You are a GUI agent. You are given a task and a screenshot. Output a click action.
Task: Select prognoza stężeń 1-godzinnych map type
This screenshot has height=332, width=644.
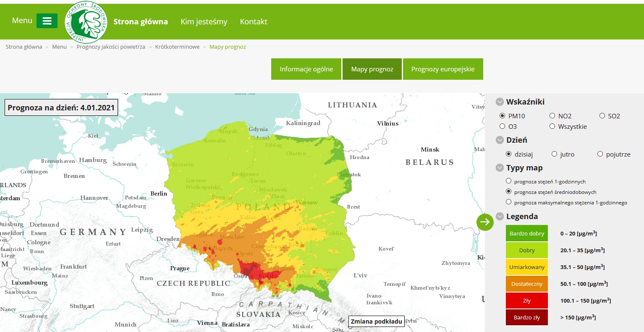point(509,181)
